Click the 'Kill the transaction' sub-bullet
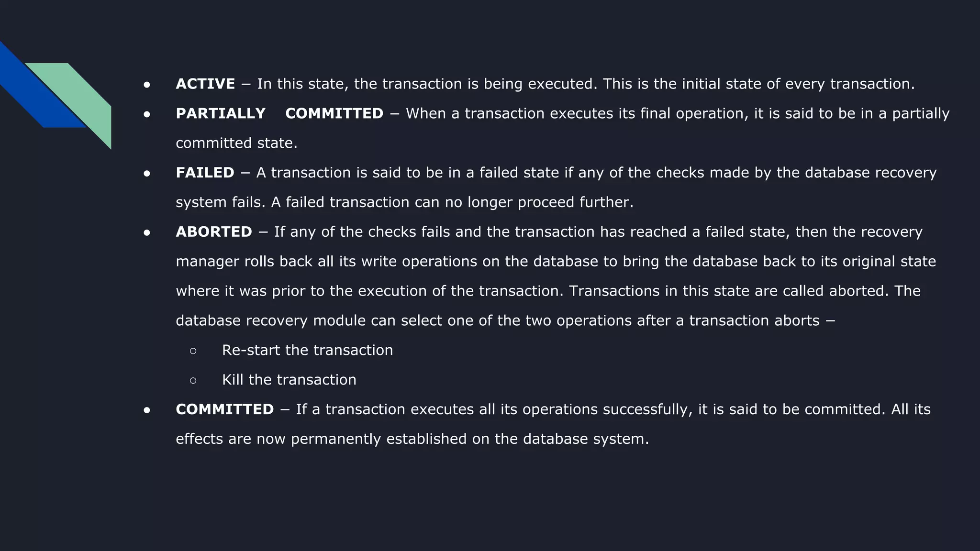Viewport: 980px width, 551px height. coord(289,380)
